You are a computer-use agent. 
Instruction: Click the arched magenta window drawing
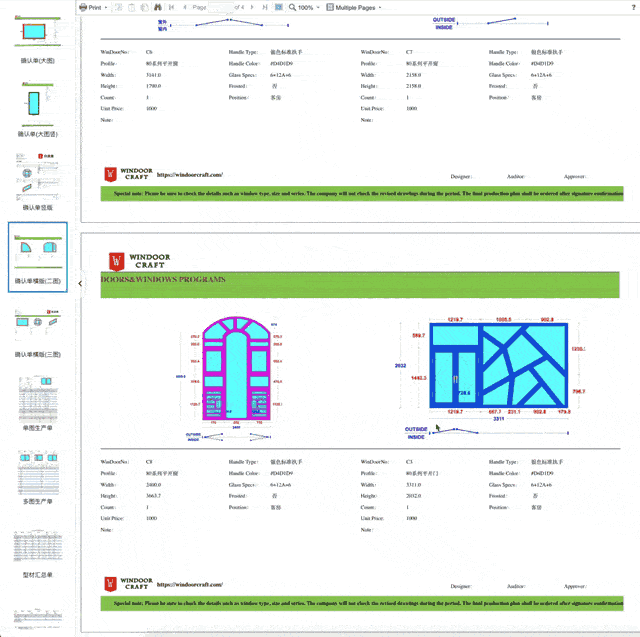(x=236, y=368)
